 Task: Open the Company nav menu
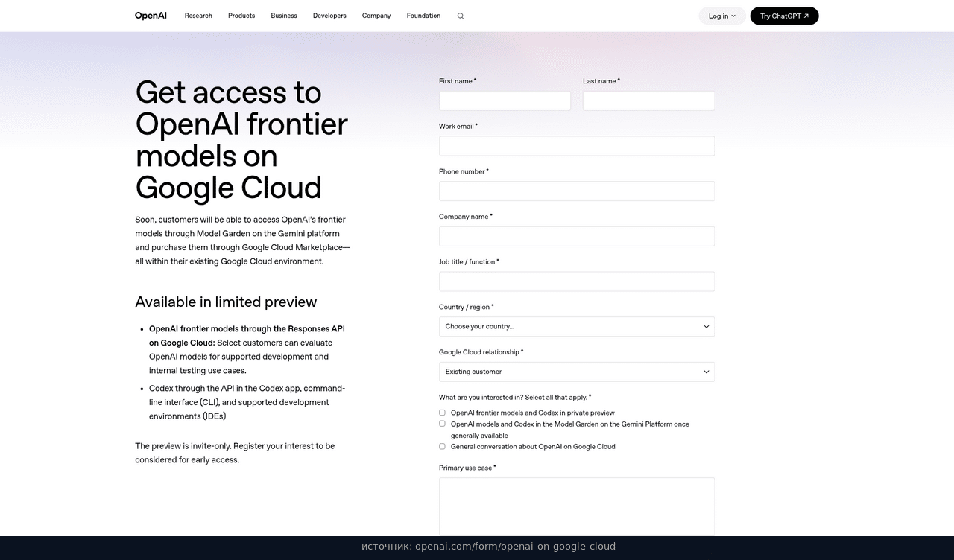tap(376, 16)
